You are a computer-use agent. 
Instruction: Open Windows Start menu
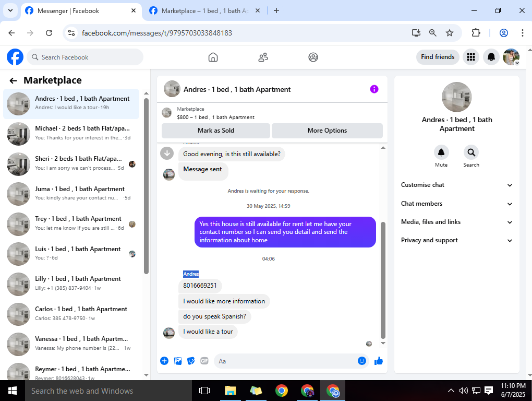13,391
